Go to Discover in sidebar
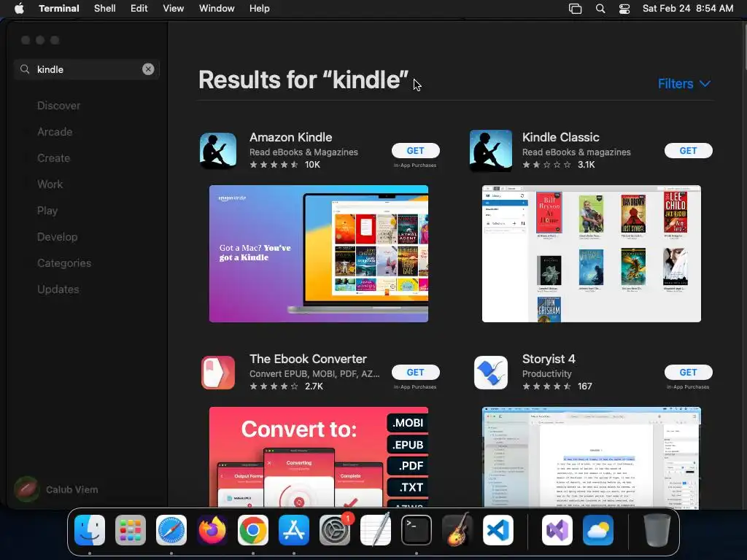 click(58, 106)
